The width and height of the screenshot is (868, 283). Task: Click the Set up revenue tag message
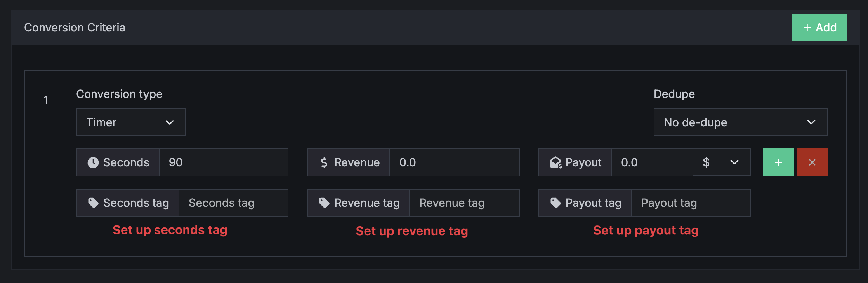[412, 231]
